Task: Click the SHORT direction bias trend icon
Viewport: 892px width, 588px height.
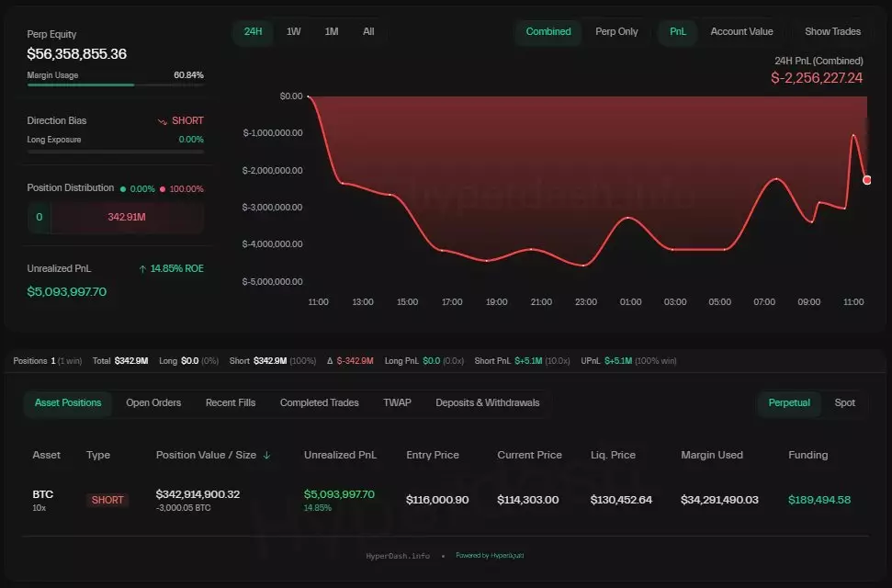Action: tap(162, 121)
